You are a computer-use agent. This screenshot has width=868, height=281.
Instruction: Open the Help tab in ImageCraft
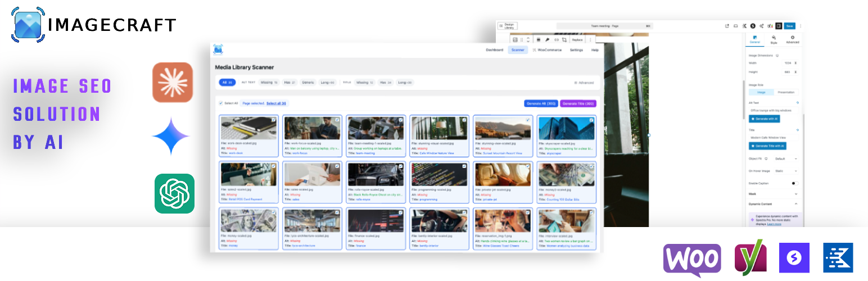click(595, 50)
